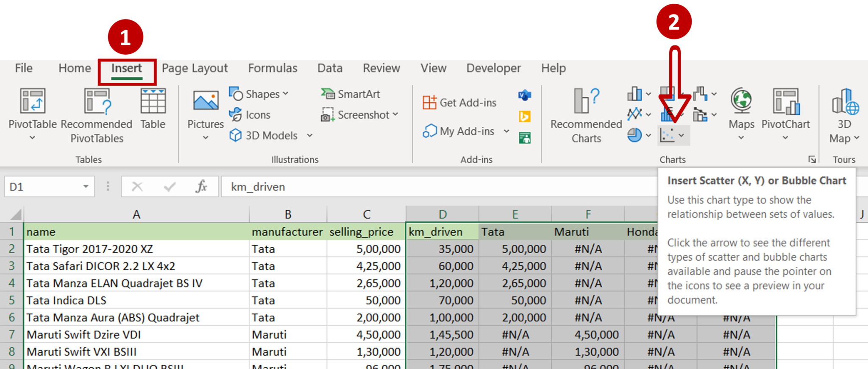This screenshot has width=868, height=369.
Task: Expand the PivotTable dropdown arrow
Action: coord(32,138)
